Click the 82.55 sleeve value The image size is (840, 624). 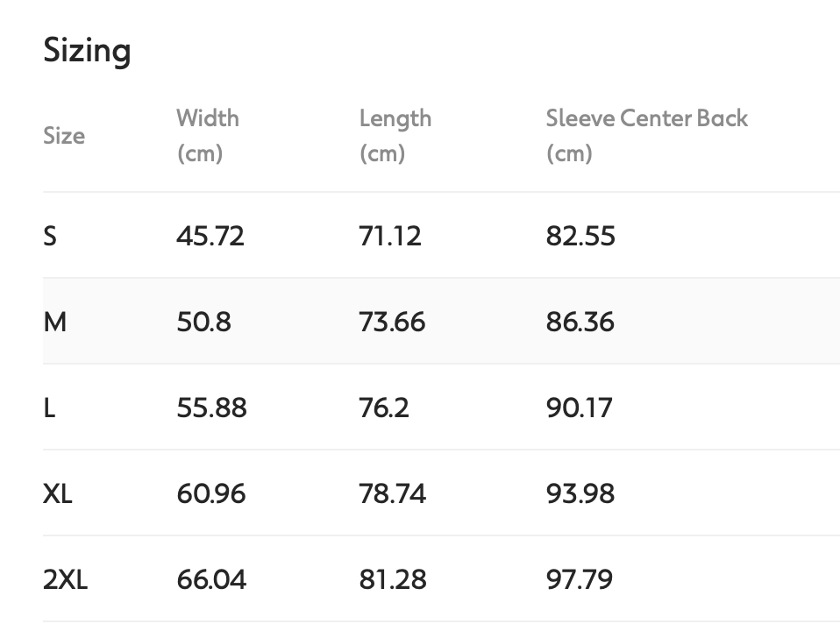tap(580, 236)
